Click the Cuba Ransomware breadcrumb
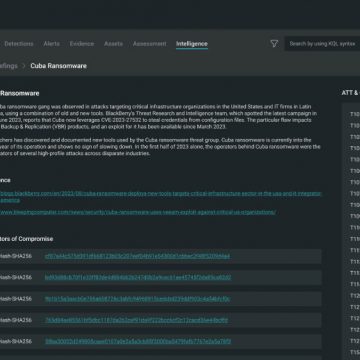This screenshot has height=360, width=360. pyautogui.click(x=59, y=66)
